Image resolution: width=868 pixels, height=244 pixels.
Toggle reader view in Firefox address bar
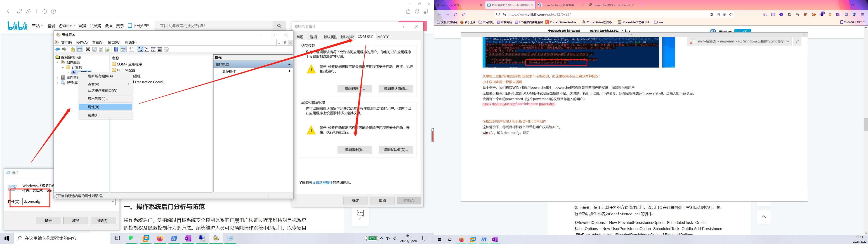(x=718, y=14)
